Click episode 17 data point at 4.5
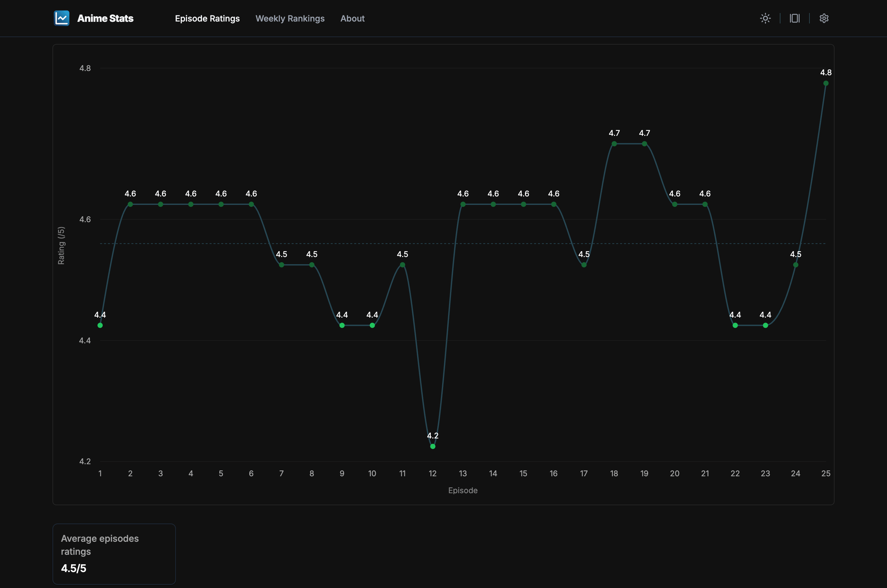This screenshot has width=887, height=588. 584,265
